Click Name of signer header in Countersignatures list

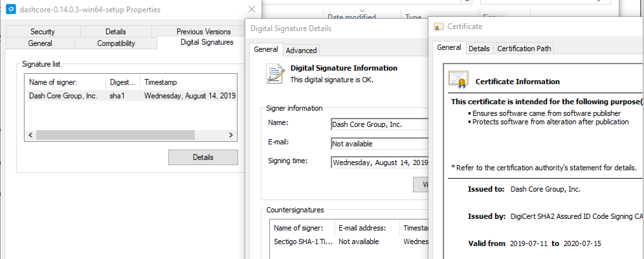pyautogui.click(x=303, y=228)
